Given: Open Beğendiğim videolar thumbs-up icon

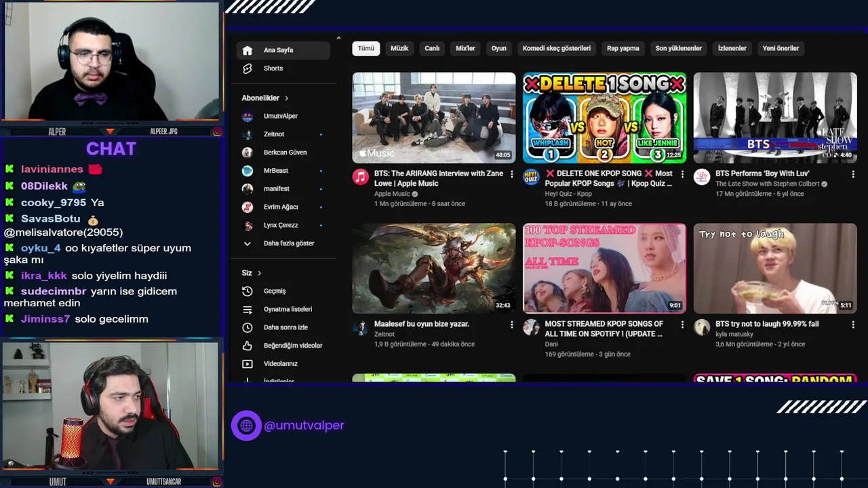Looking at the screenshot, I should coord(248,346).
